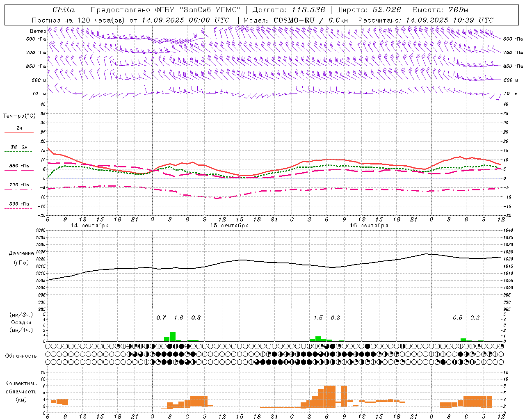Click the precipitation value "1.6"
525x420 pixels.
pyautogui.click(x=178, y=317)
